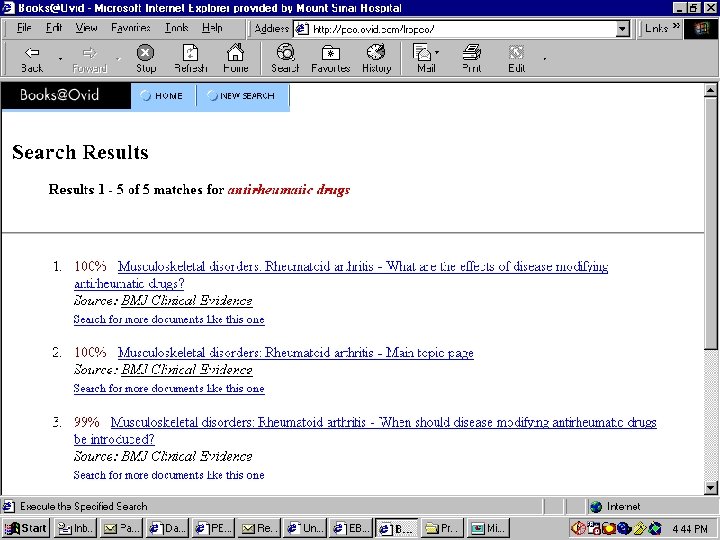Screen dimensions: 720x540
Task: Open the File menu
Action: pos(24,28)
